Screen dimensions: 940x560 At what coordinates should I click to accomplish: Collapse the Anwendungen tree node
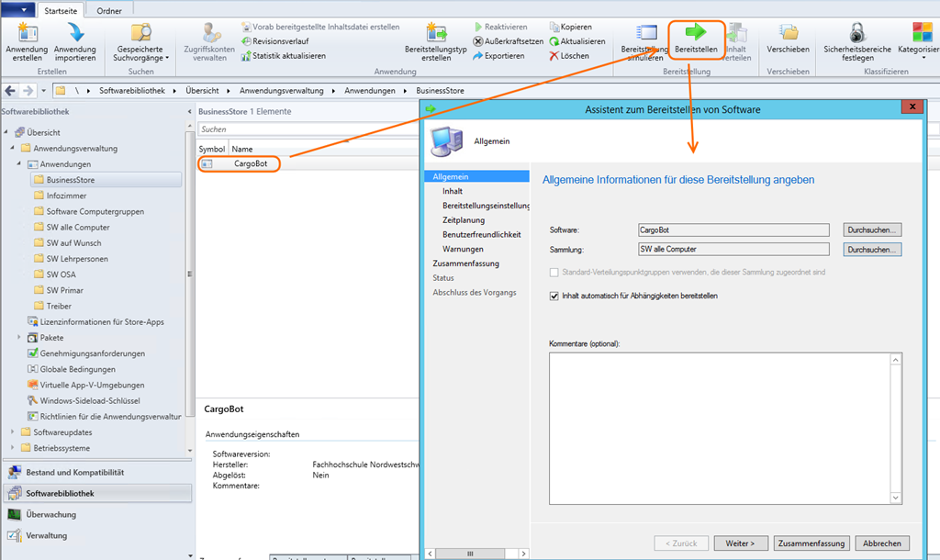pyautogui.click(x=20, y=164)
